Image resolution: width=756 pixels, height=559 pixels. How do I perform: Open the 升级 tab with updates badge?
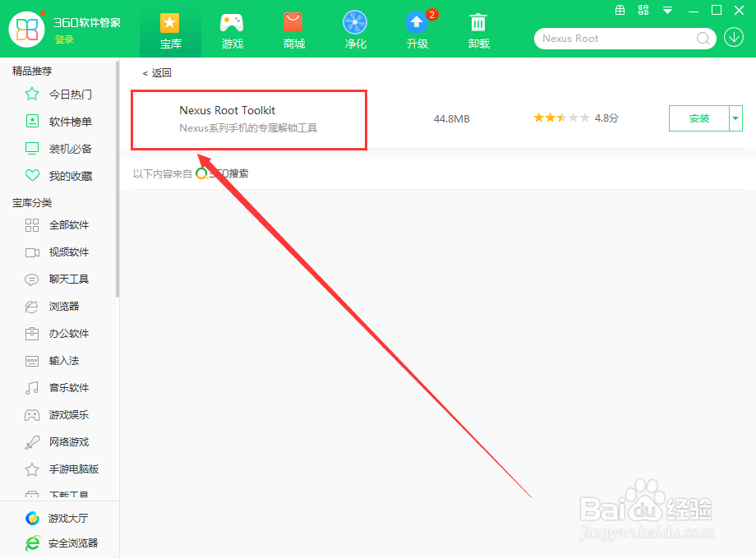pyautogui.click(x=417, y=30)
